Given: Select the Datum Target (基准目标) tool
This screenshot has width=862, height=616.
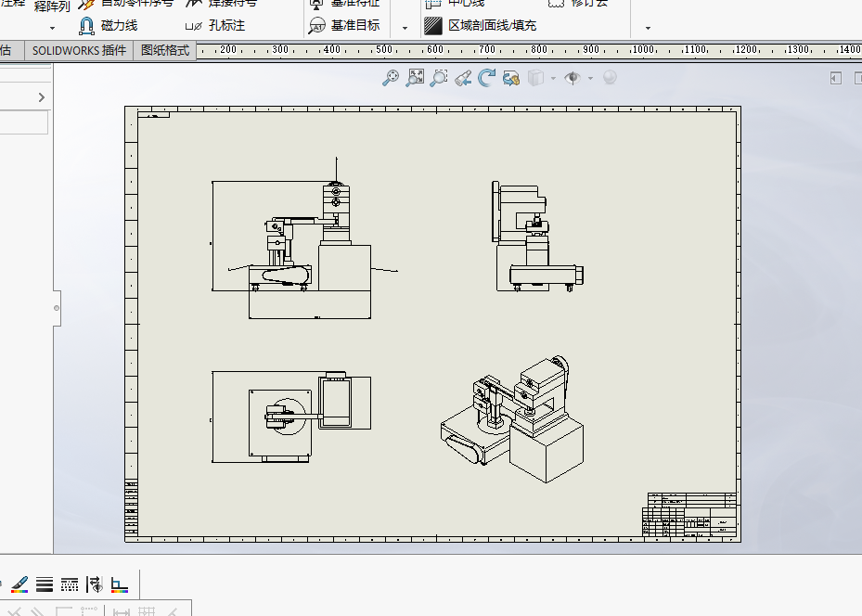Looking at the screenshot, I should coord(344,25).
